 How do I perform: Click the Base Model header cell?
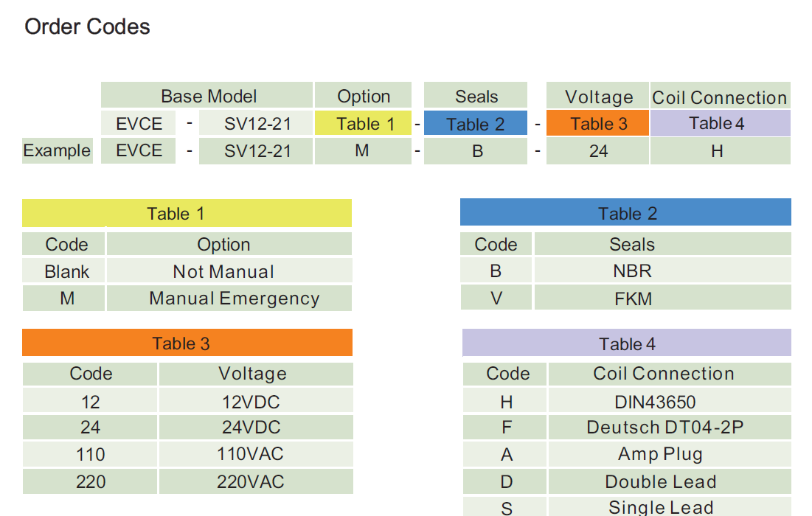pos(209,97)
